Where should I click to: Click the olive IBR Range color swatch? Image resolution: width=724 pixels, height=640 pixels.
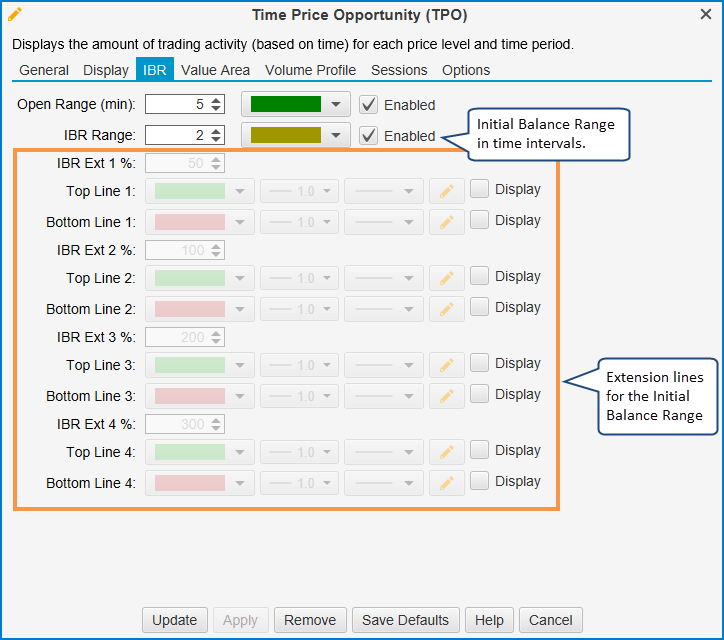[x=286, y=135]
